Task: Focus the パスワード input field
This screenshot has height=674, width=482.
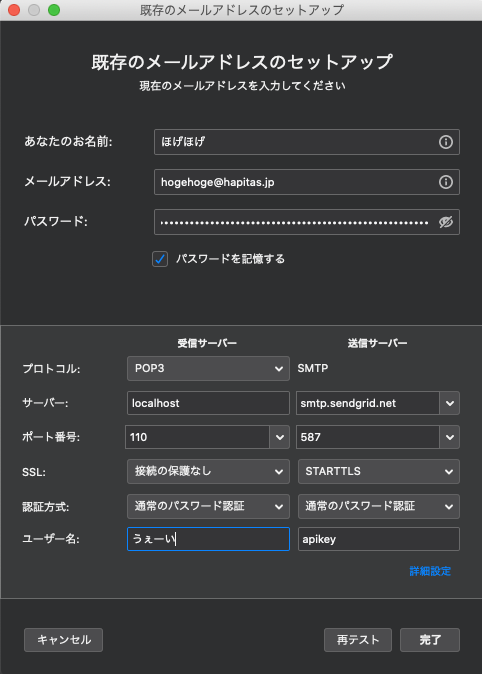Action: 307,222
